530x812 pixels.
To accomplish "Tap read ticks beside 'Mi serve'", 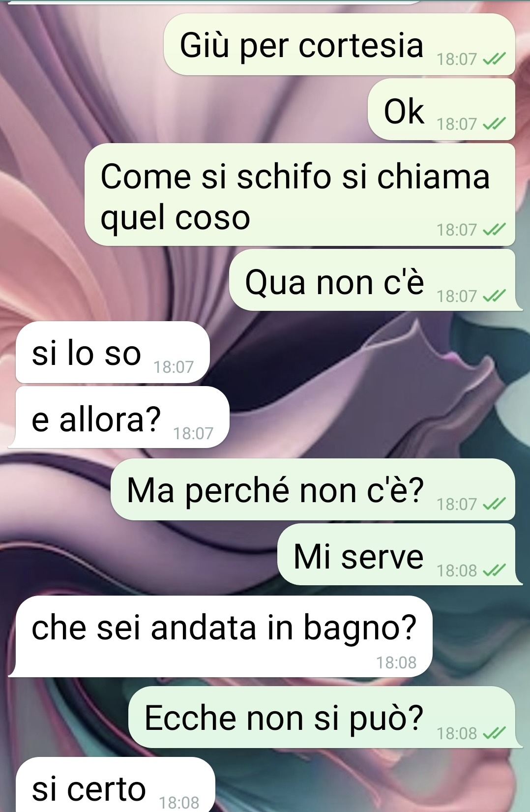I will (494, 571).
